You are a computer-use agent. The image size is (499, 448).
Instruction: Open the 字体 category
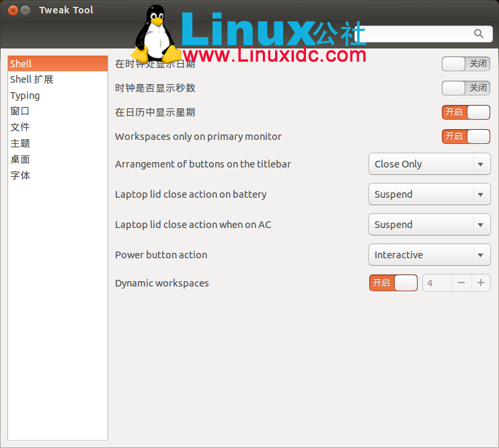58,175
